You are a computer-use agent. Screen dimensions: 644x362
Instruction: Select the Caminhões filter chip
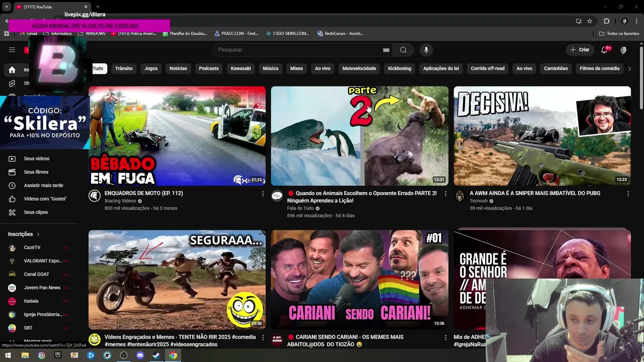click(x=556, y=68)
